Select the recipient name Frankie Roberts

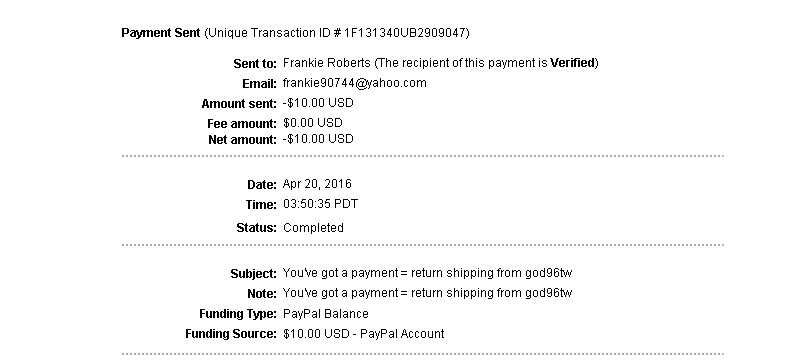tap(327, 63)
